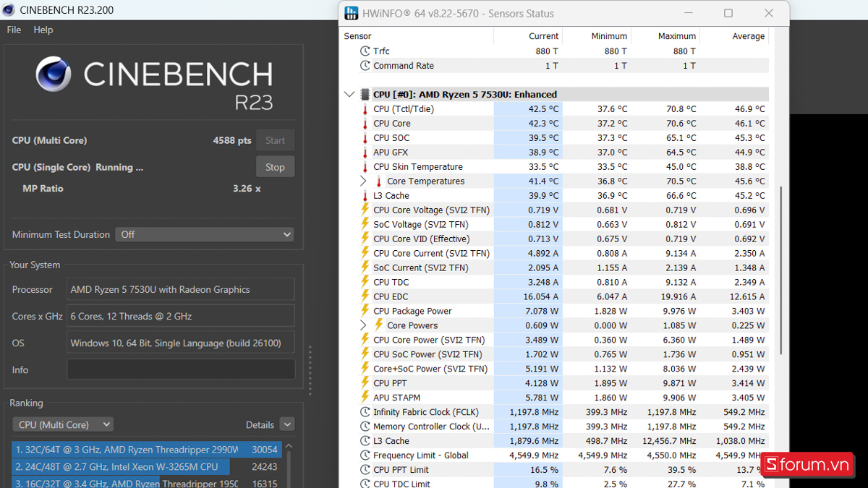Click the HWiNFO vertical scrollbar thumb
Viewport: 868px width, 488px height.
click(x=780, y=271)
